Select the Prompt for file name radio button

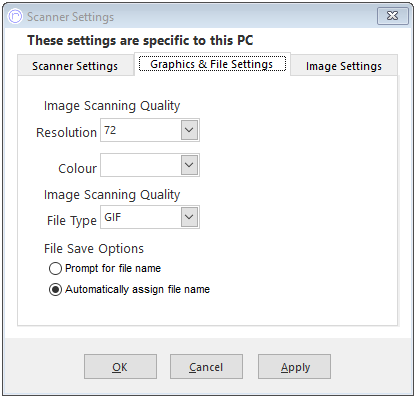pyautogui.click(x=55, y=268)
